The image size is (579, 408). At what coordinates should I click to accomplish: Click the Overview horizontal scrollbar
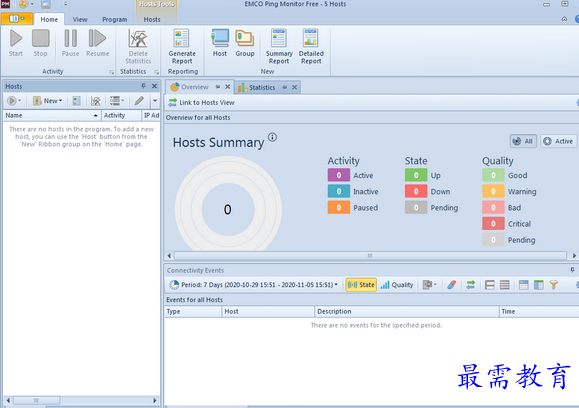pos(370,256)
